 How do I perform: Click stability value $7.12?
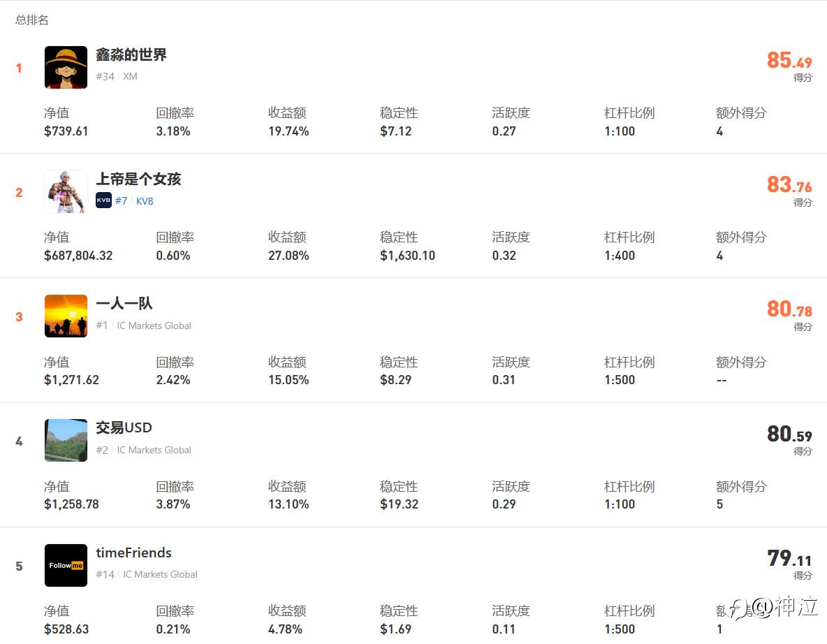(x=395, y=131)
